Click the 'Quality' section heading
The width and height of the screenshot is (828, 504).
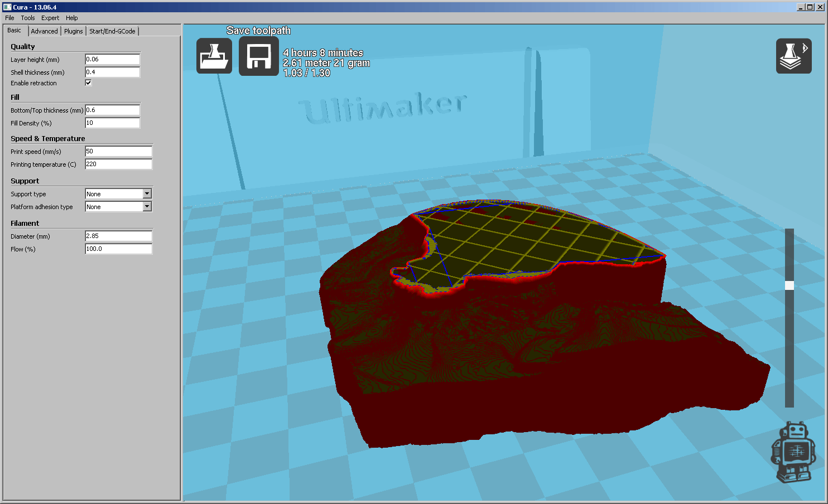click(23, 47)
